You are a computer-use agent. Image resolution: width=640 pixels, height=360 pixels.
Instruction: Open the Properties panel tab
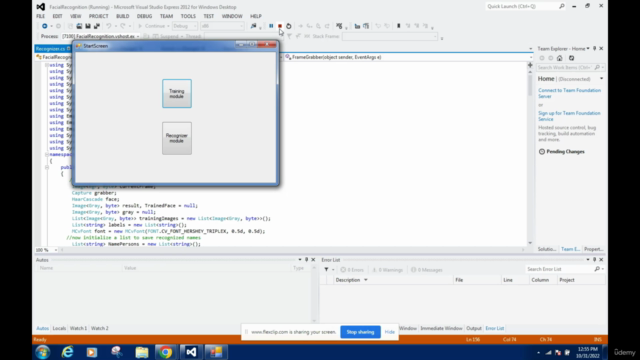(x=594, y=249)
